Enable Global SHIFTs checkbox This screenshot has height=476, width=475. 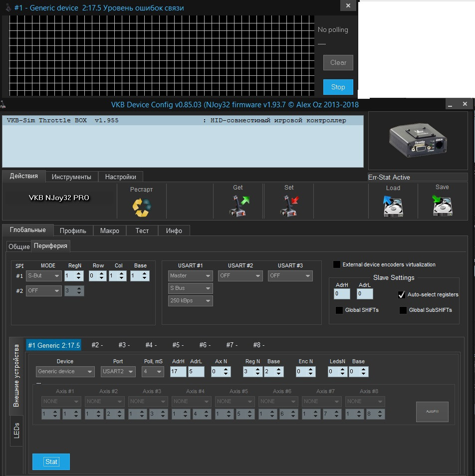click(x=339, y=310)
